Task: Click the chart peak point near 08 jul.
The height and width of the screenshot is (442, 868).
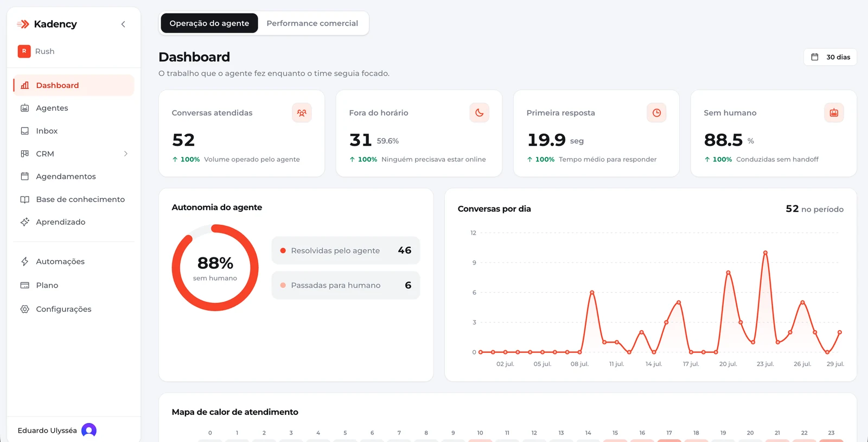Action: (592, 293)
